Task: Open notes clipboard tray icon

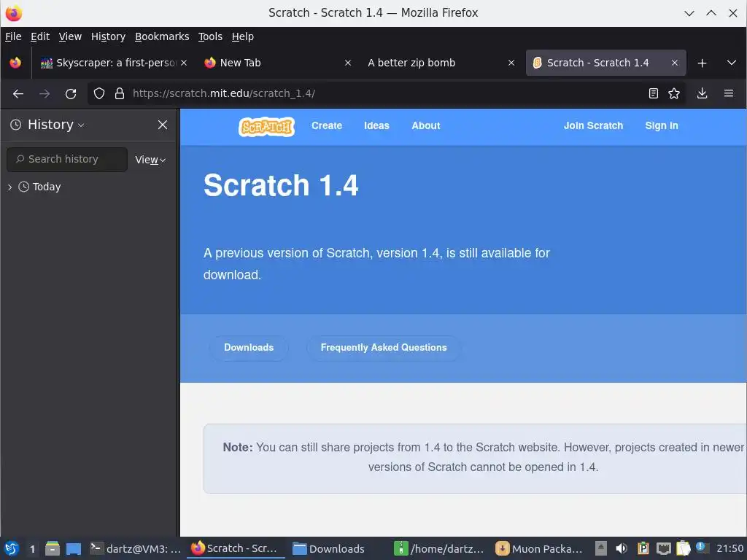Action: point(683,548)
